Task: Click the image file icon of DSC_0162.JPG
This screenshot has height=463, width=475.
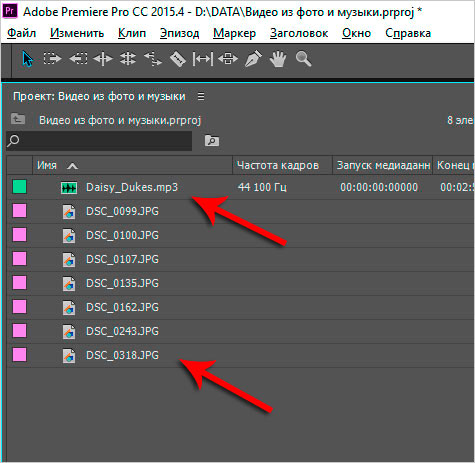Action: tap(69, 308)
